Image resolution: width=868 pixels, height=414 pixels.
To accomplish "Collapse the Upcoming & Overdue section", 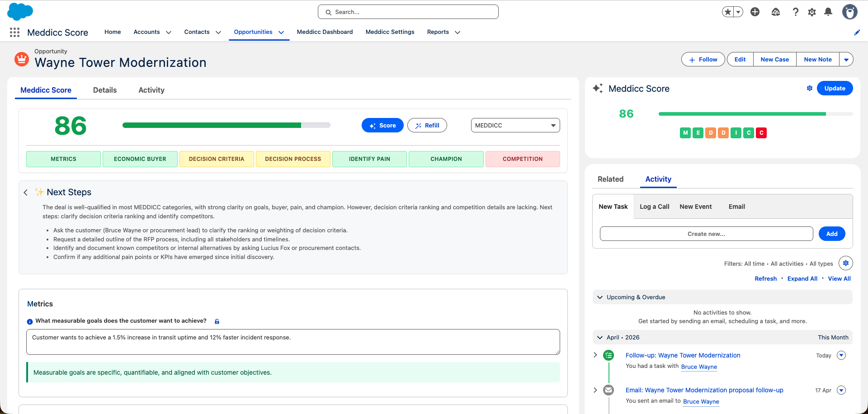I will (x=600, y=297).
